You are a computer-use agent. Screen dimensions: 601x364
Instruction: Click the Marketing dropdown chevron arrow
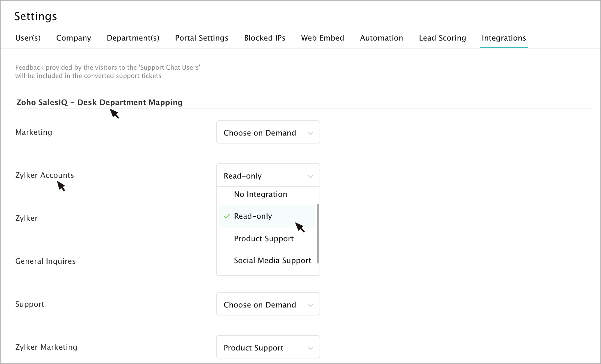pos(311,133)
